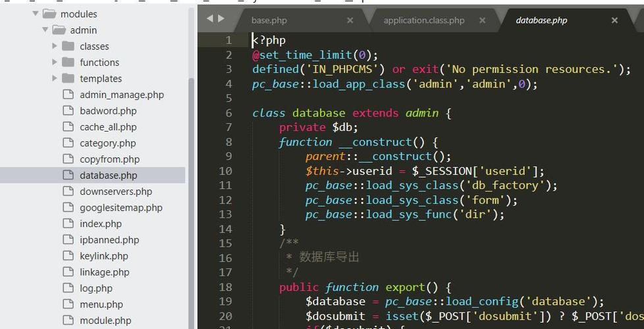Click file icon beside linkage.php
Viewport: 644px width, 329px height.
(68, 272)
